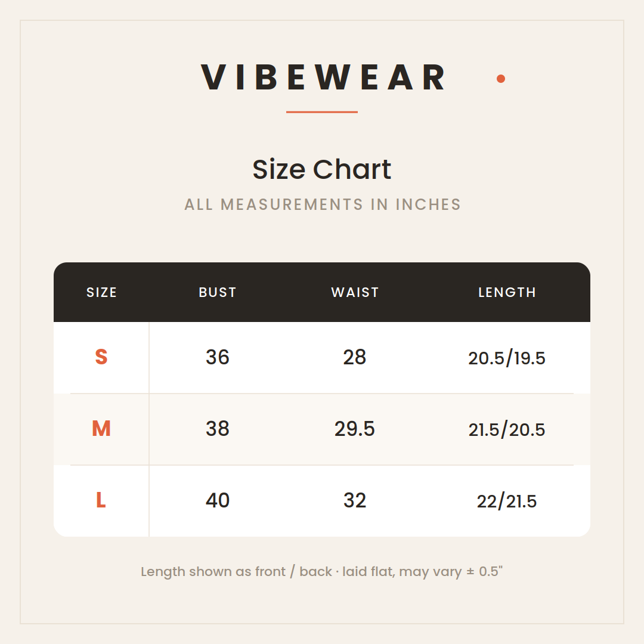This screenshot has width=644, height=644.
Task: Click waist value 29.5
Action: [355, 428]
